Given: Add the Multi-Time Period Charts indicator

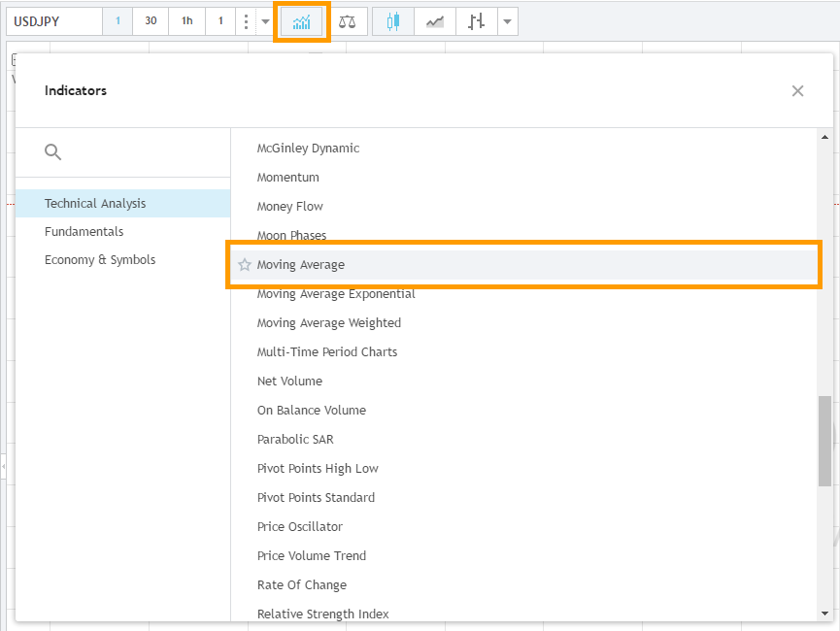Looking at the screenshot, I should [523, 352].
